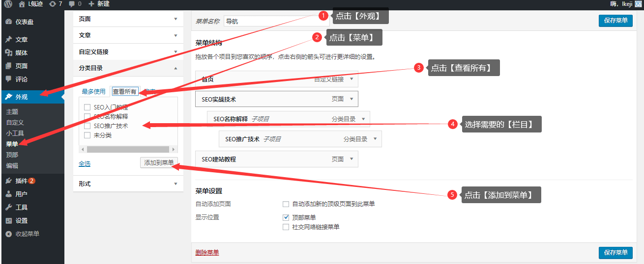This screenshot has height=264, width=644.
Task: Check the 未分类 category checkbox
Action: [x=87, y=135]
